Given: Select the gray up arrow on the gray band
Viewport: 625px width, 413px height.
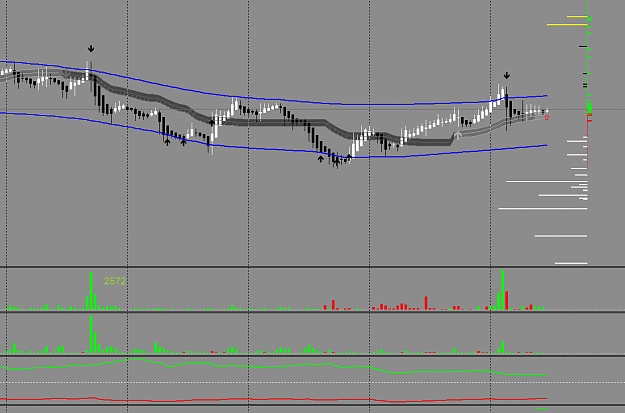Looking at the screenshot, I should [458, 135].
